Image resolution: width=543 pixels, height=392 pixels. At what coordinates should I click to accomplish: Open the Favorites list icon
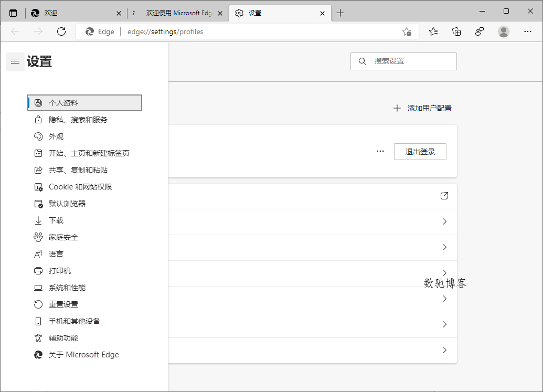[433, 32]
